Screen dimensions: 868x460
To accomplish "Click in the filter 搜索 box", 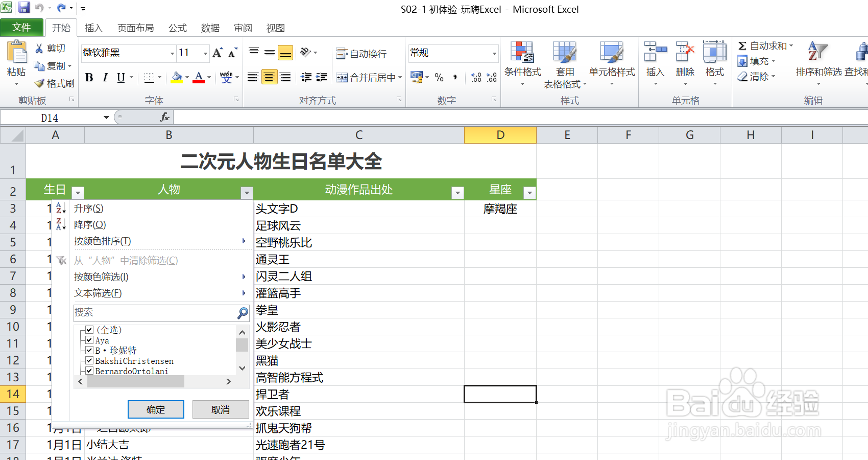I will [155, 312].
